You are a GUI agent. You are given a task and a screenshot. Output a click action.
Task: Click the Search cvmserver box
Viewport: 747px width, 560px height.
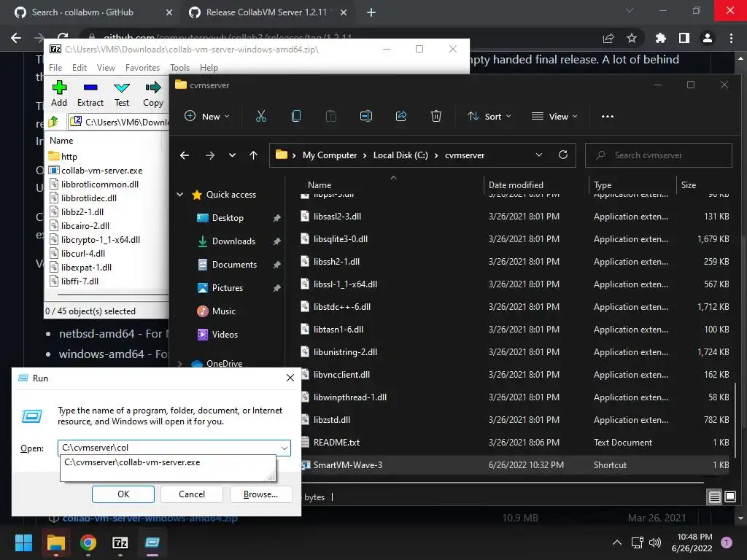point(659,155)
